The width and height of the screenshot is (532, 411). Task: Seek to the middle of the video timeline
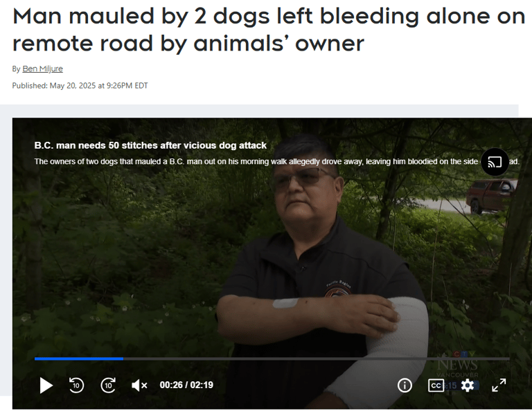coord(272,358)
